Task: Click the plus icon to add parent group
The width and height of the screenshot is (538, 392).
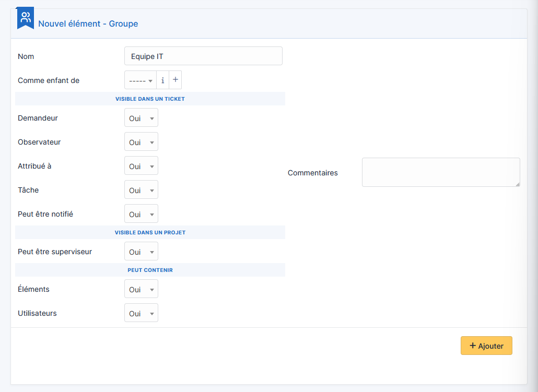Action: pos(176,80)
